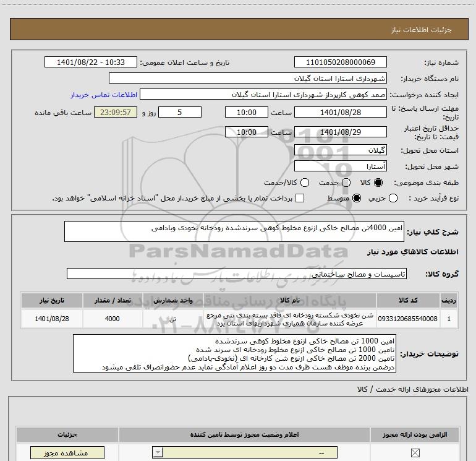Click the announcement date field 1401/08/22 - 10:33
Screen dimensions: 476x461
pyautogui.click(x=91, y=62)
